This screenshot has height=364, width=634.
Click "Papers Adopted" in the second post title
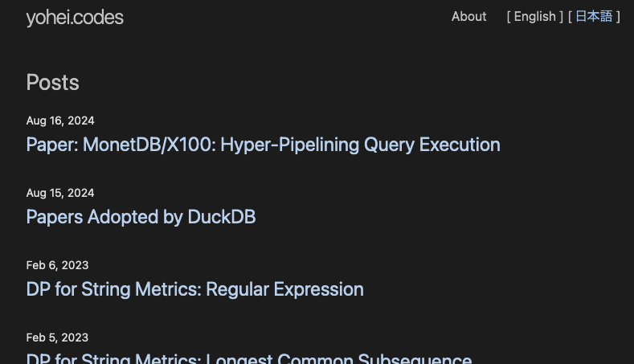[87, 217]
